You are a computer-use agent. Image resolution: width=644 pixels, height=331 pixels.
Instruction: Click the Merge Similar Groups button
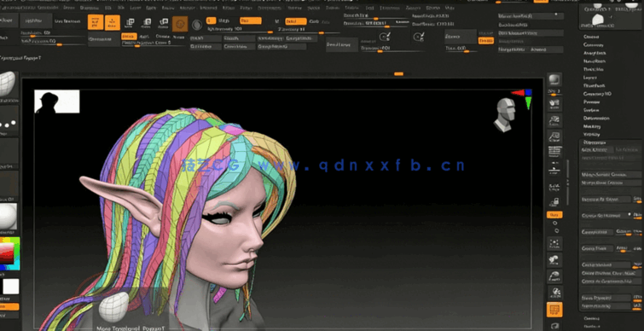[x=611, y=175]
